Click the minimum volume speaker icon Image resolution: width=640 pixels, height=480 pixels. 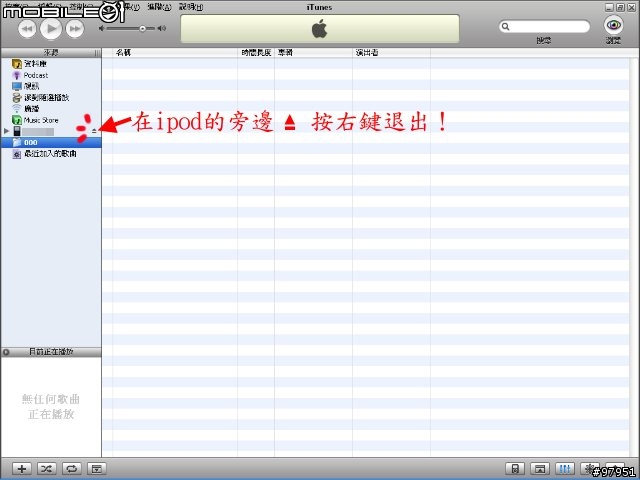click(102, 28)
